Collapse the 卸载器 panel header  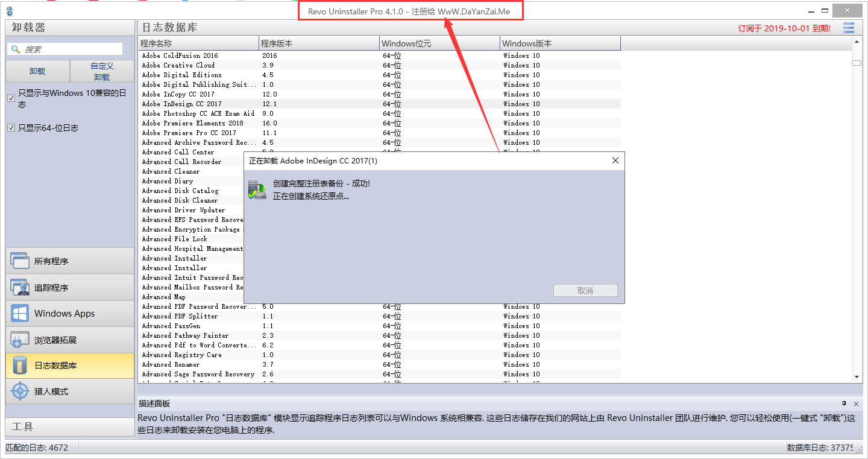pyautogui.click(x=69, y=28)
